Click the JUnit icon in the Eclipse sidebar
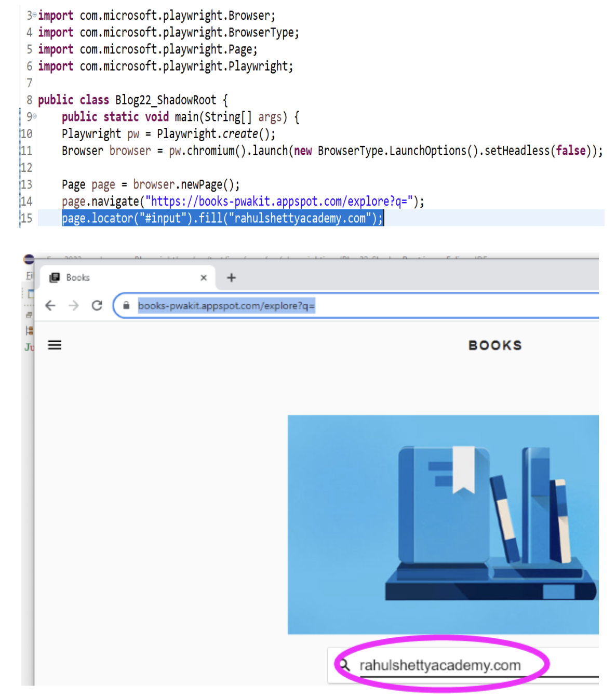The image size is (616, 698). 29,347
